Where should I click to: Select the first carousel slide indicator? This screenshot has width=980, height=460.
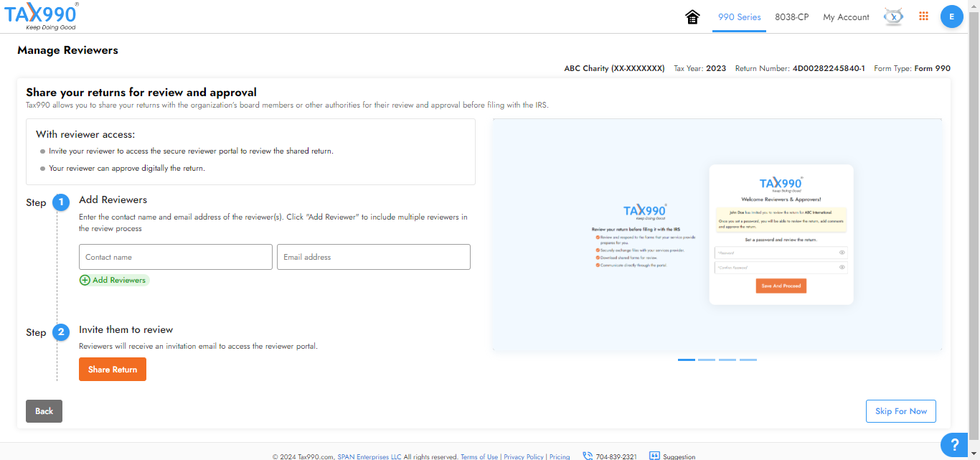[x=687, y=360]
